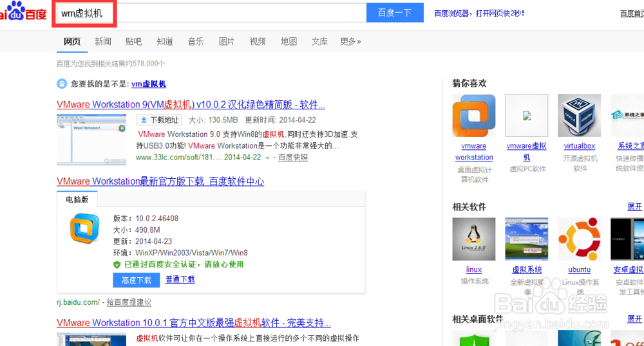This screenshot has width=644, height=346.
Task: Click the Linux penguin icon
Action: tap(474, 239)
